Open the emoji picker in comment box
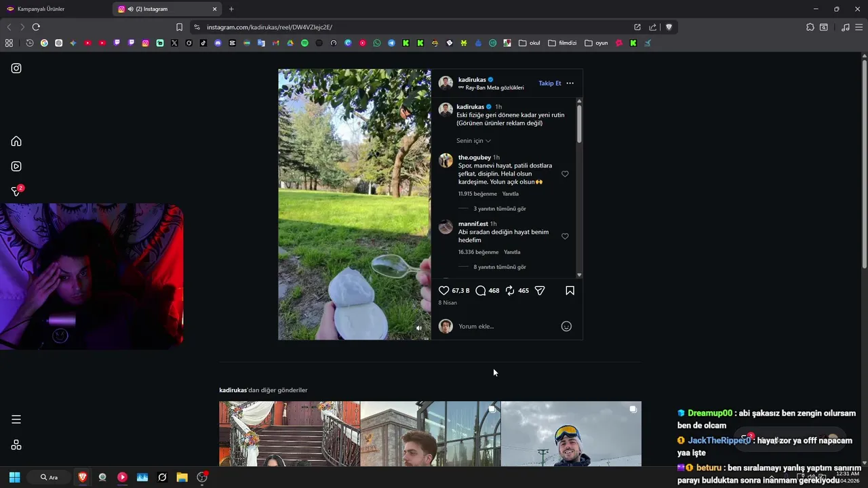 pos(566,326)
